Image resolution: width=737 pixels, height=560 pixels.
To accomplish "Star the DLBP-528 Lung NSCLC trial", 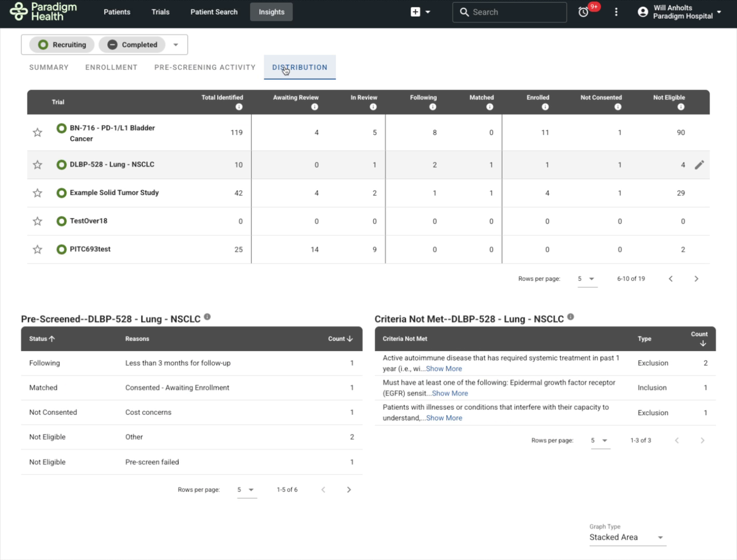I will click(37, 165).
